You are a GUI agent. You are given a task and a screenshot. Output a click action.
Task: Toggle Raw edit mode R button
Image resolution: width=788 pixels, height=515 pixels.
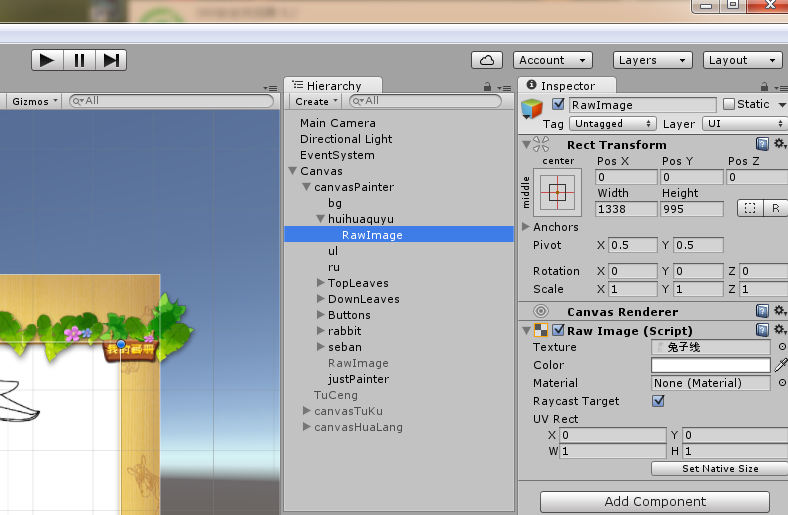pyautogui.click(x=775, y=208)
